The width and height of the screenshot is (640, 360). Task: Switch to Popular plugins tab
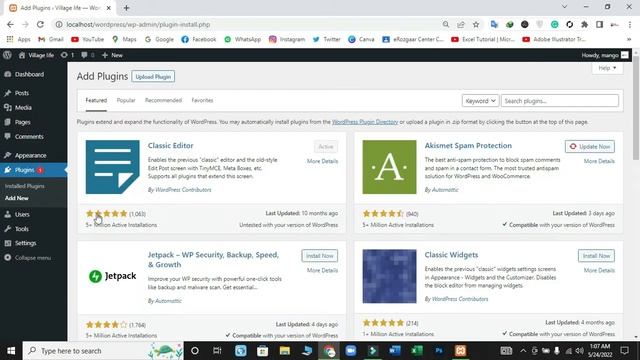126,100
